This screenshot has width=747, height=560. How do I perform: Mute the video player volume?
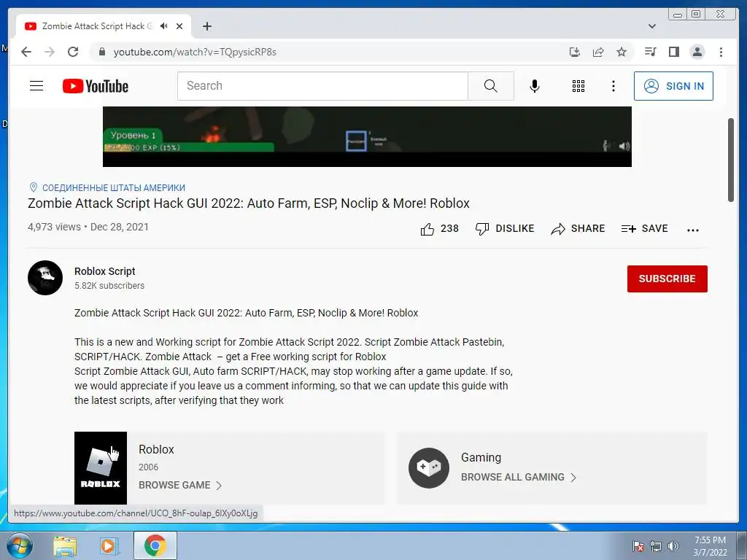tap(624, 146)
